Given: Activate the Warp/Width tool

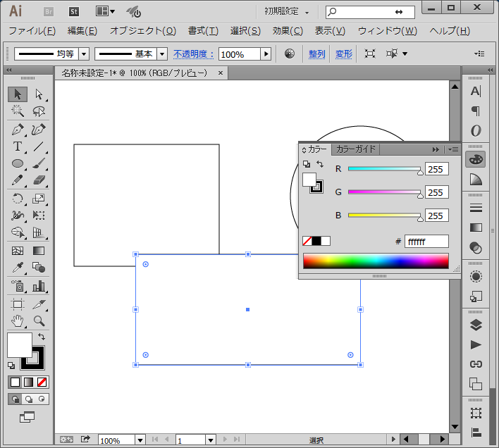Looking at the screenshot, I should tap(18, 216).
